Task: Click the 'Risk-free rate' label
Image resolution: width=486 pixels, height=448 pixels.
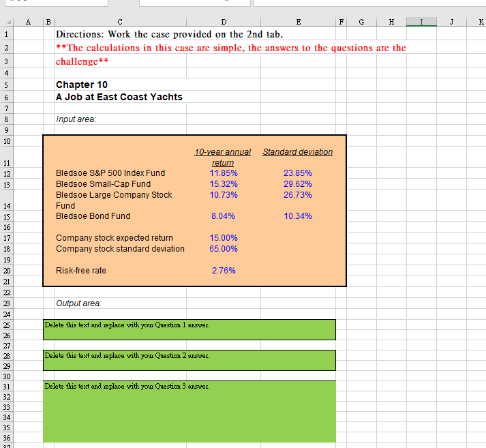Action: (81, 271)
